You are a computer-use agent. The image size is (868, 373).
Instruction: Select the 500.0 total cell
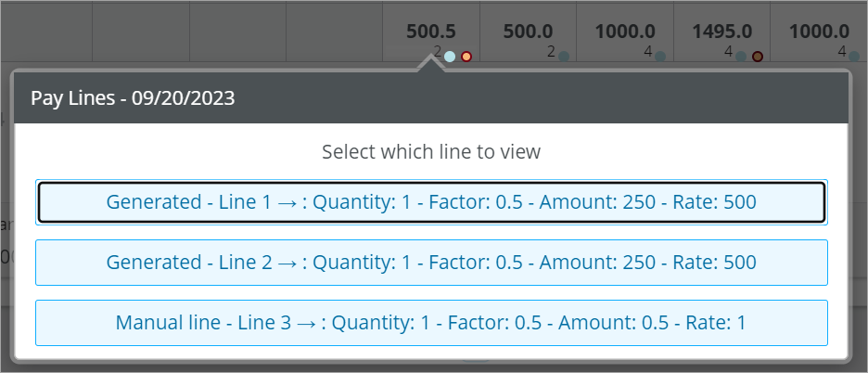528,32
